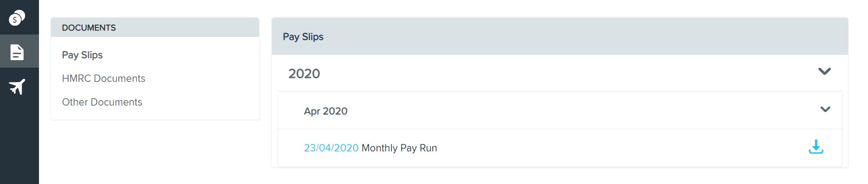Open the airplane leave section icon
This screenshot has width=868, height=184.
(x=17, y=87)
